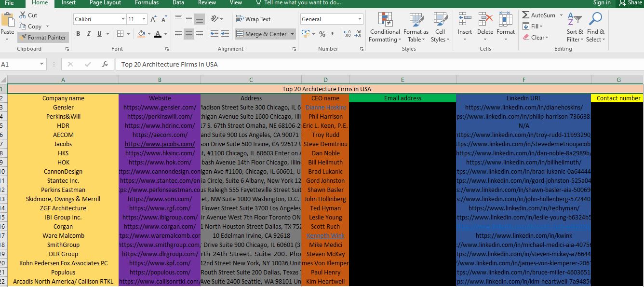Switch to the Formulas tab
The image size is (644, 287).
point(147,3)
